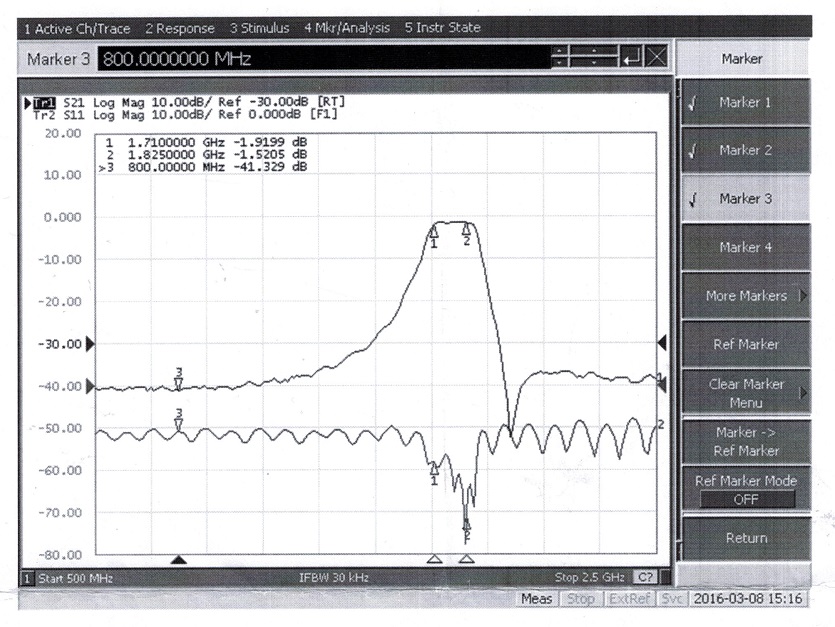This screenshot has height=627, width=835.
Task: Click the Meas status indicator
Action: (x=535, y=599)
